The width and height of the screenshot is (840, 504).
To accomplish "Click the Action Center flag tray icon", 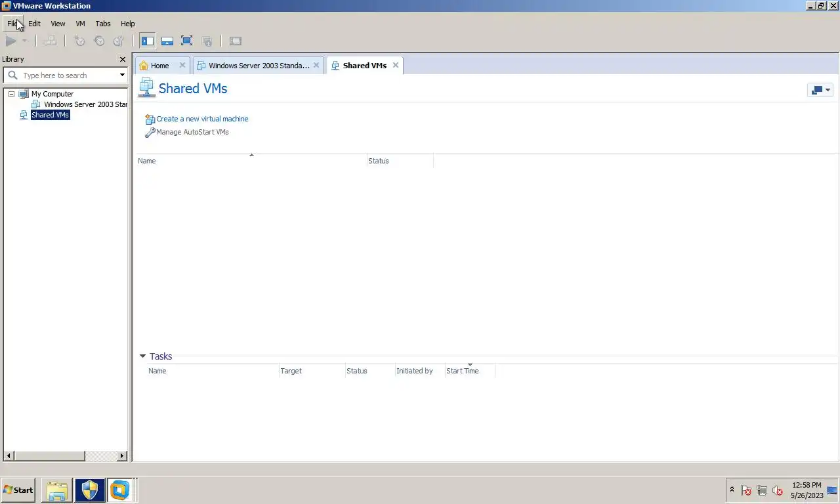I will click(746, 490).
